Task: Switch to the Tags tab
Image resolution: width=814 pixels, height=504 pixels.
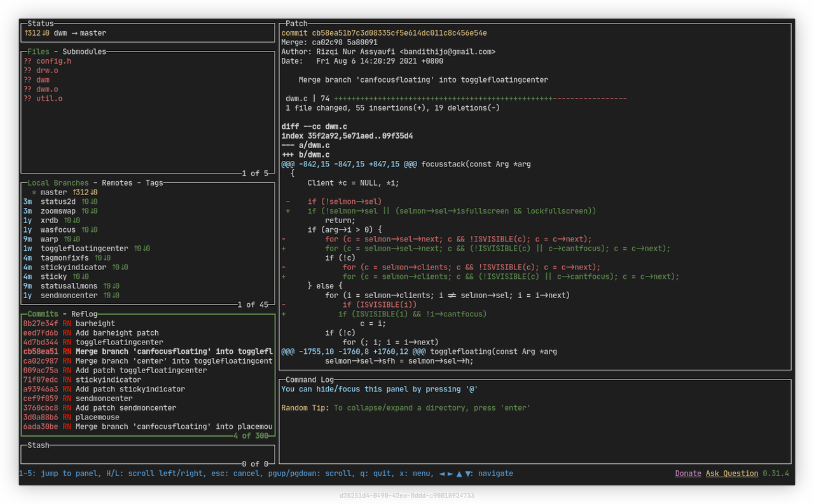Action: [154, 182]
